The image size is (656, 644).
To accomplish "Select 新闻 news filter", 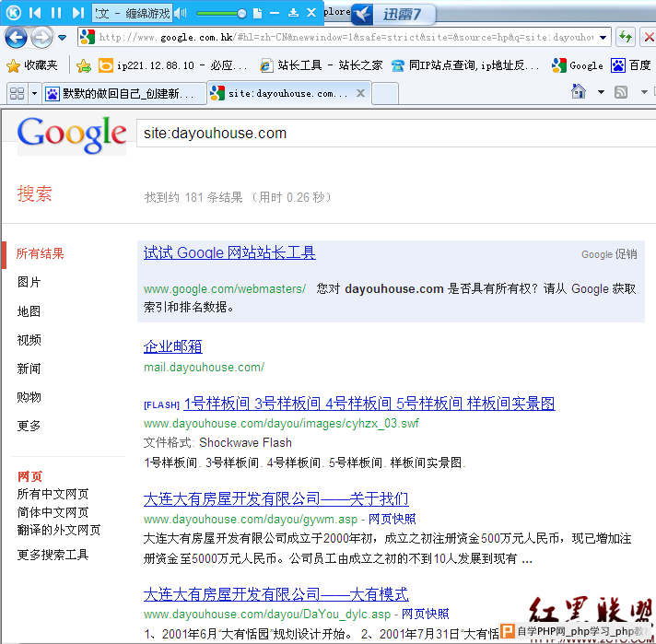I will click(x=29, y=369).
